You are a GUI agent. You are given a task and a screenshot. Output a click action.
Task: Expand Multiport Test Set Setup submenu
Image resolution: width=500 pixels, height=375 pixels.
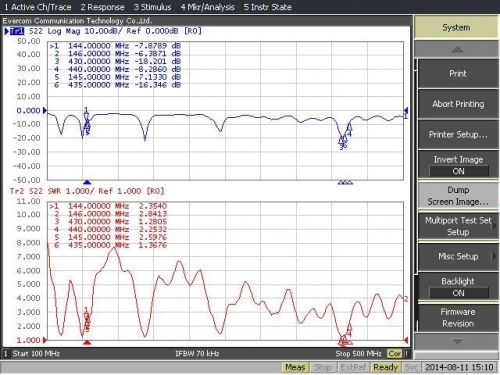458,226
